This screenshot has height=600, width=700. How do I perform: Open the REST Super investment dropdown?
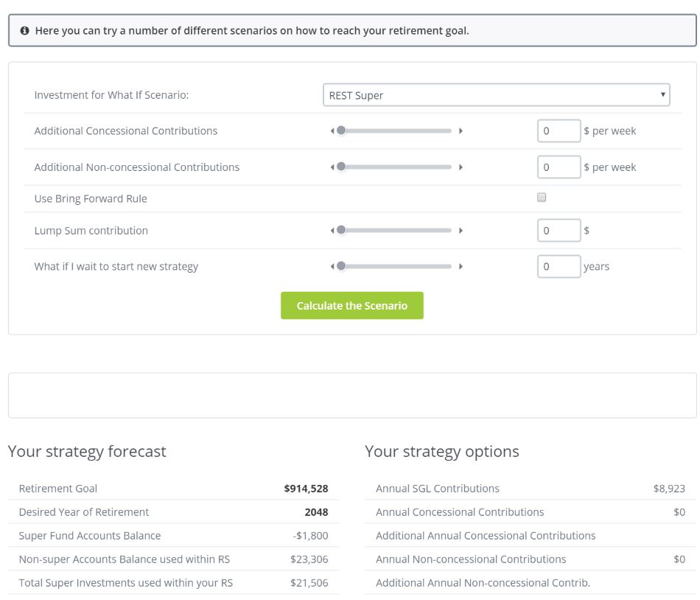(x=496, y=95)
